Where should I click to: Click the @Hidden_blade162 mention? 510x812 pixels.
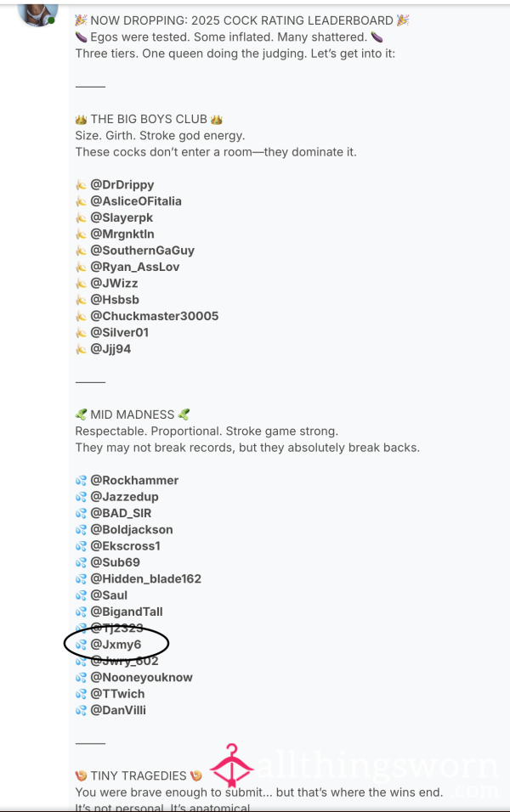[145, 579]
